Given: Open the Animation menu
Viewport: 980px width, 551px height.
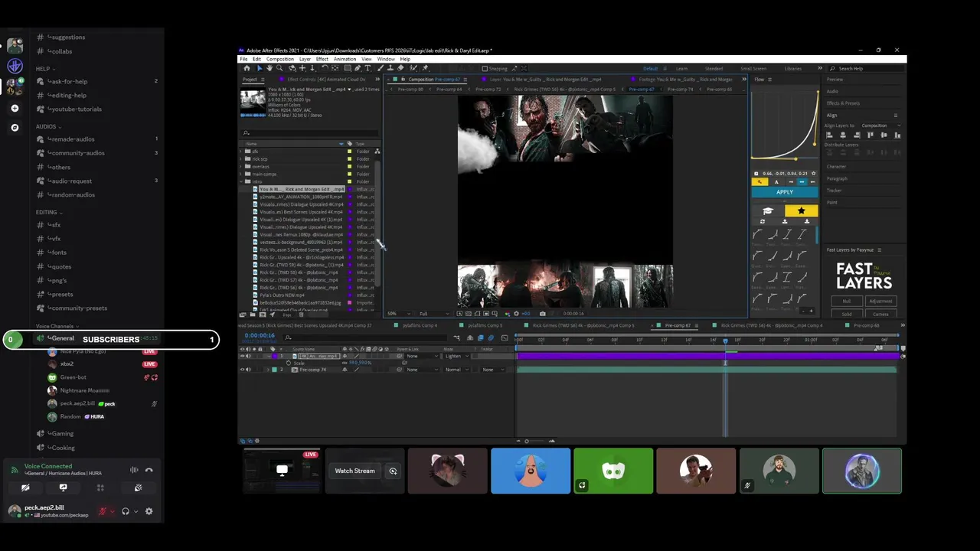Looking at the screenshot, I should [x=345, y=59].
